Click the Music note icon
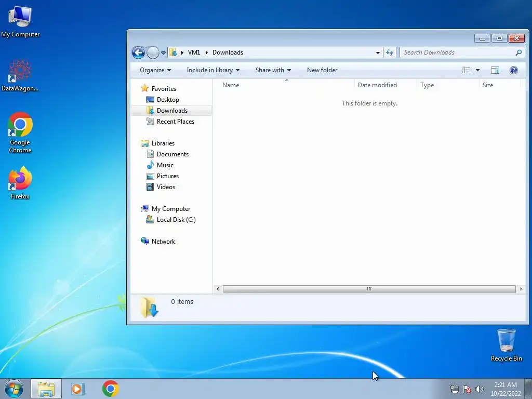This screenshot has width=532, height=399. pos(150,165)
